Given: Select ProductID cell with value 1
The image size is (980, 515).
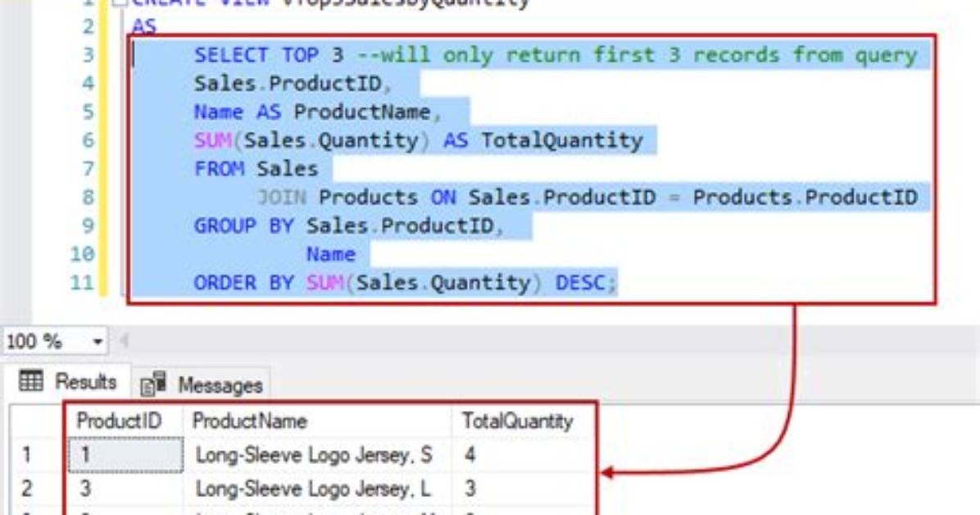Looking at the screenshot, I should (125, 455).
